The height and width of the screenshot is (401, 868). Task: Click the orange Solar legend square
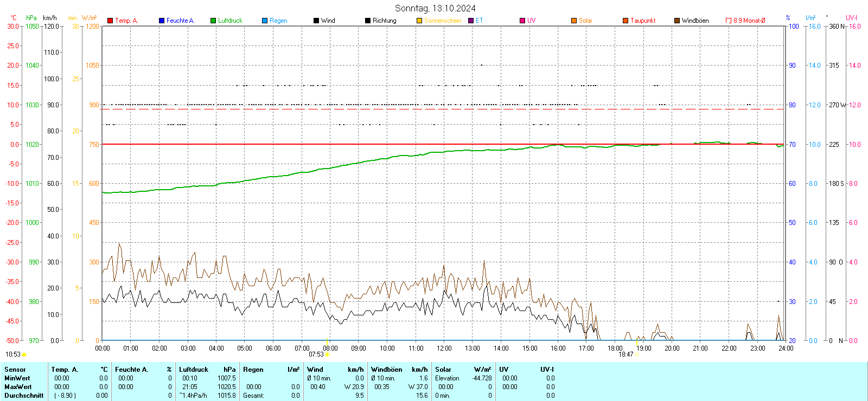(x=574, y=21)
